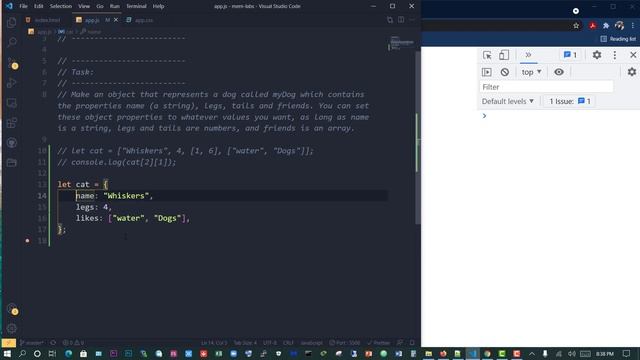Open the Default levels dropdown

pyautogui.click(x=508, y=101)
